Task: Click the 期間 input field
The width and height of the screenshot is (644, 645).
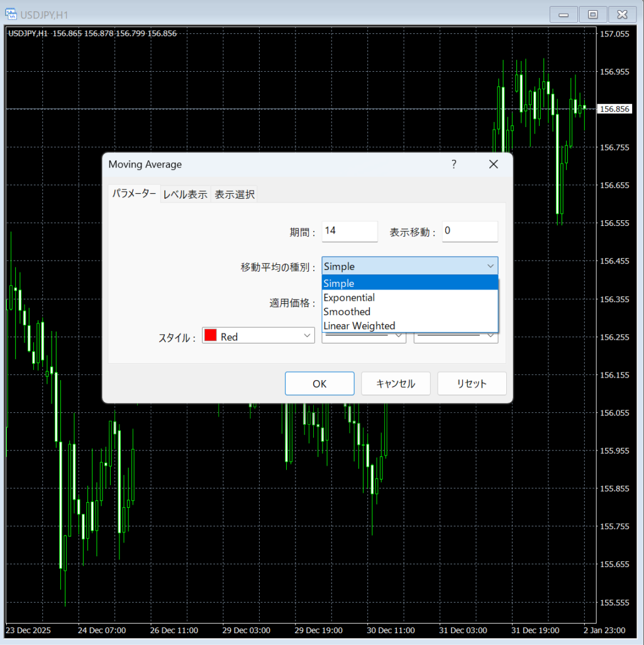Action: coord(349,231)
